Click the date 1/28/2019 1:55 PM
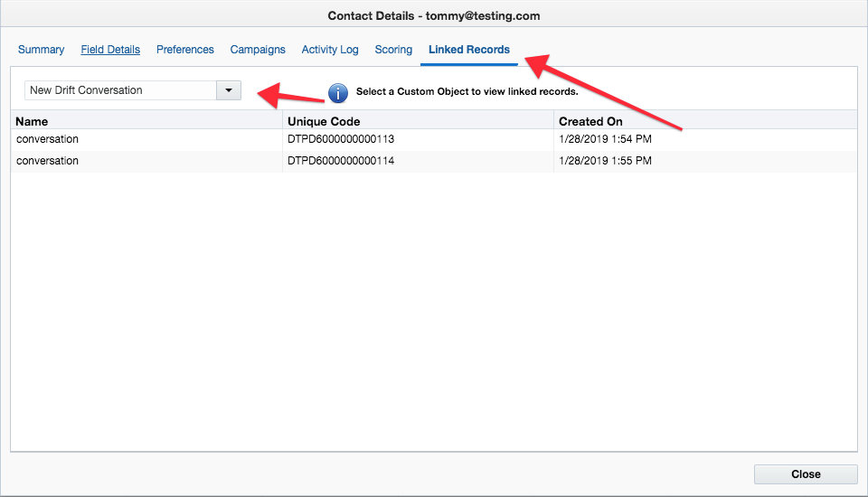868x497 pixels. pyautogui.click(x=605, y=161)
